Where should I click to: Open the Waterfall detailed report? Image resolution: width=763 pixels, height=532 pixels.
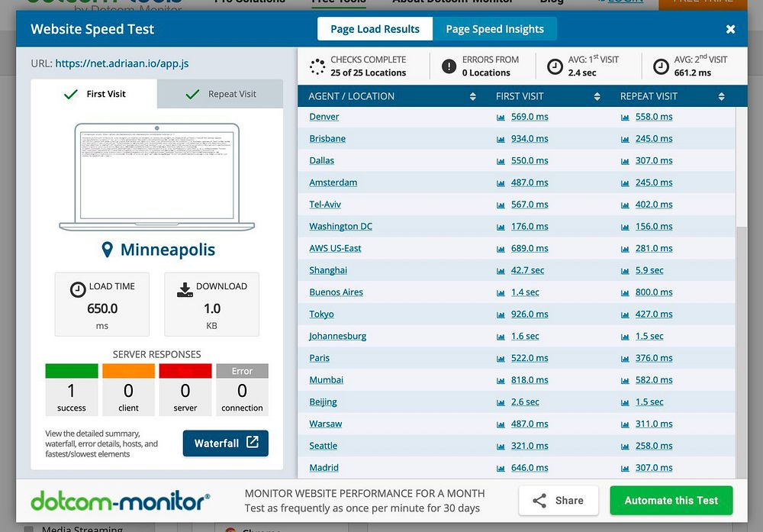pos(225,443)
